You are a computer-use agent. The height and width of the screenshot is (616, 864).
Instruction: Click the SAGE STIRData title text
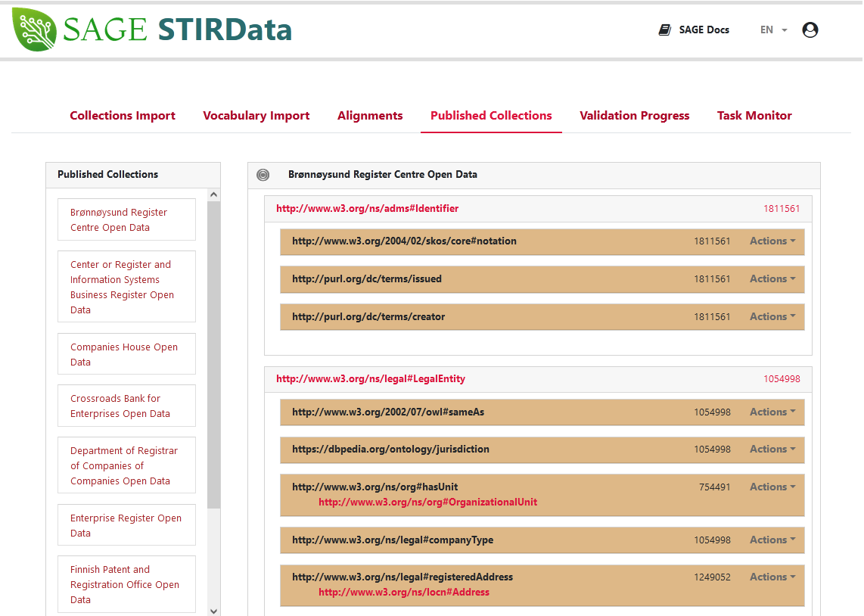[x=177, y=30]
